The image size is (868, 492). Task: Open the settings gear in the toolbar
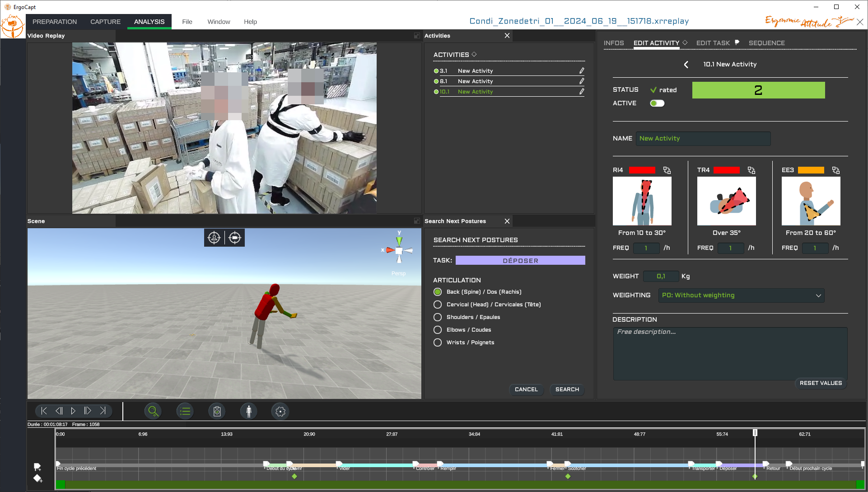pyautogui.click(x=280, y=411)
